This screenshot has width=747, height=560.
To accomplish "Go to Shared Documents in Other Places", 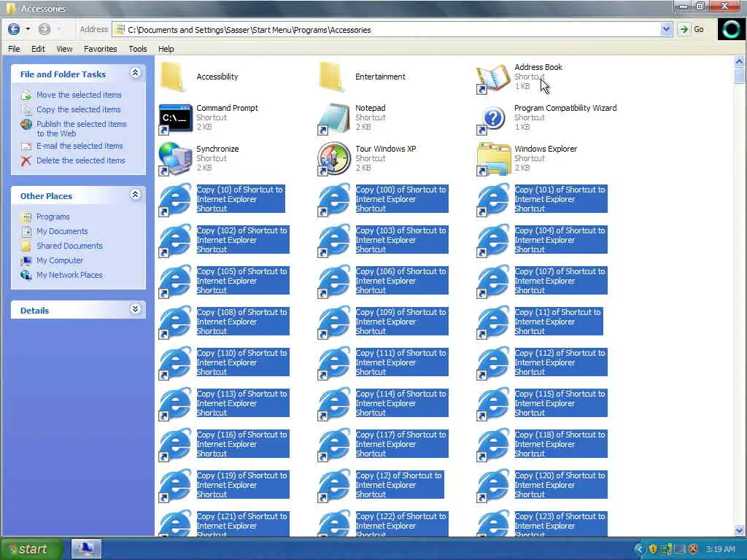I will [69, 246].
